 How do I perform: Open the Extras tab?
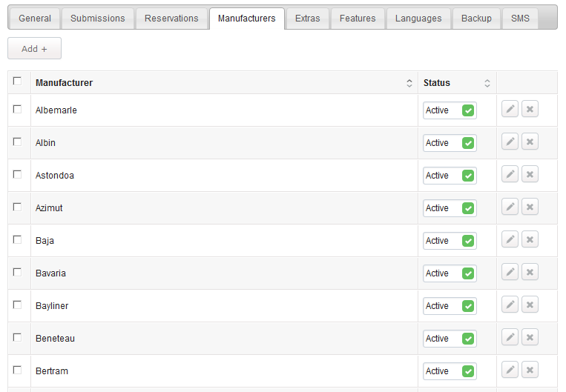pyautogui.click(x=308, y=19)
